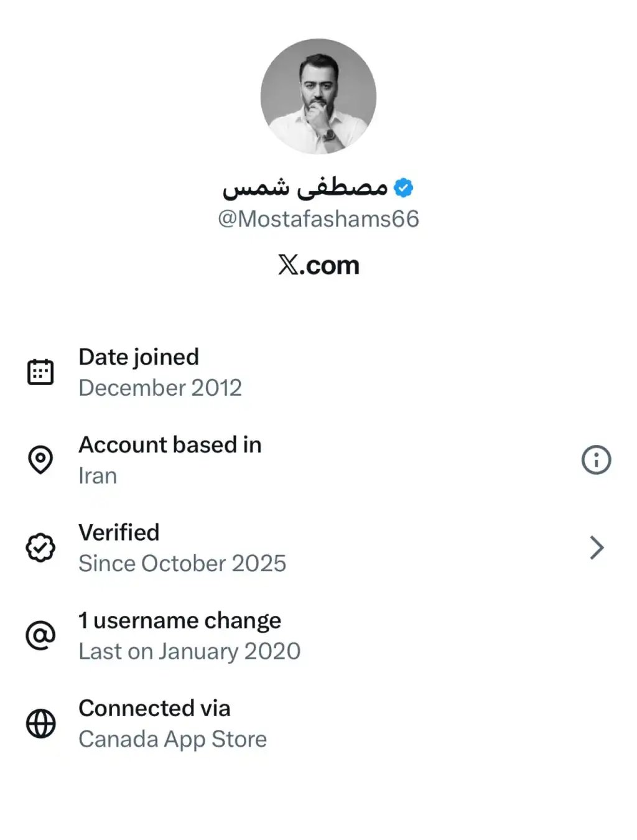Click the Arabic display name text
The width and height of the screenshot is (637, 840).
(x=305, y=187)
